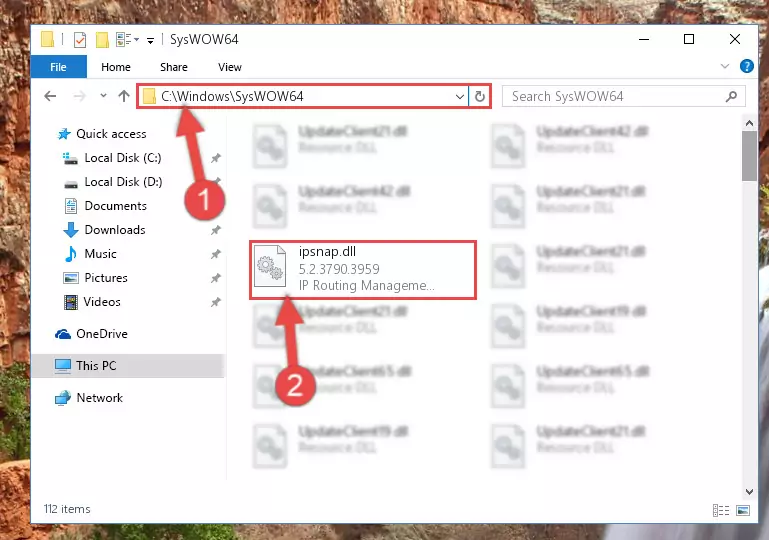Image resolution: width=769 pixels, height=540 pixels.
Task: Select the ipsnap.dll file name
Action: [327, 252]
